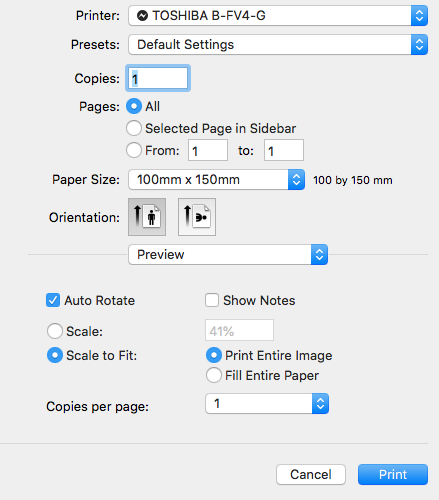The width and height of the screenshot is (439, 500).
Task: Uncheck the Auto Rotate checkbox
Action: tap(53, 300)
